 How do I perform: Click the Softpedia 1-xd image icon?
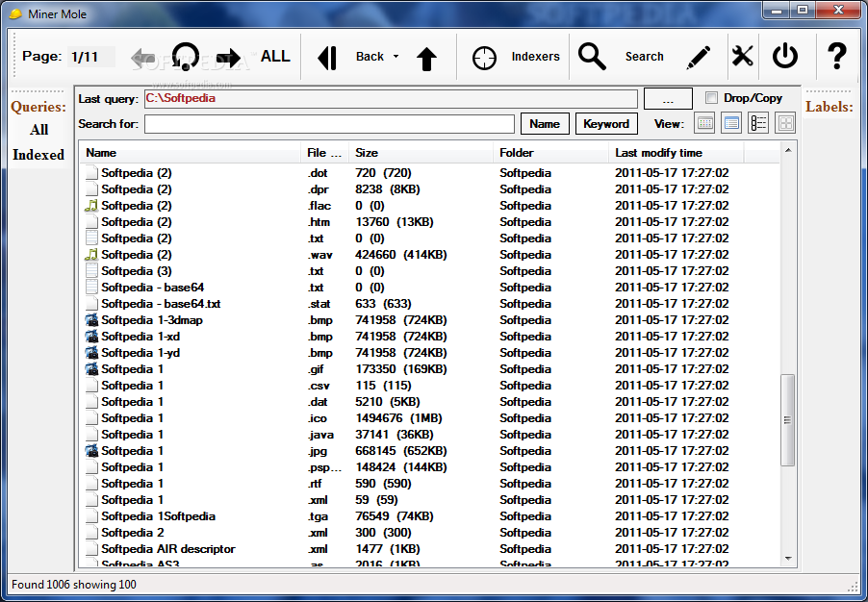(91, 337)
